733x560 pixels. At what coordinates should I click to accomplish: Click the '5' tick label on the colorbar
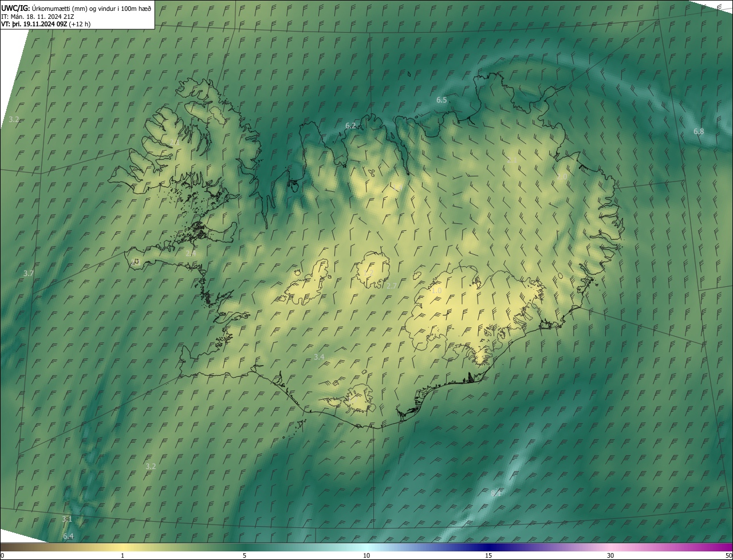pyautogui.click(x=245, y=555)
